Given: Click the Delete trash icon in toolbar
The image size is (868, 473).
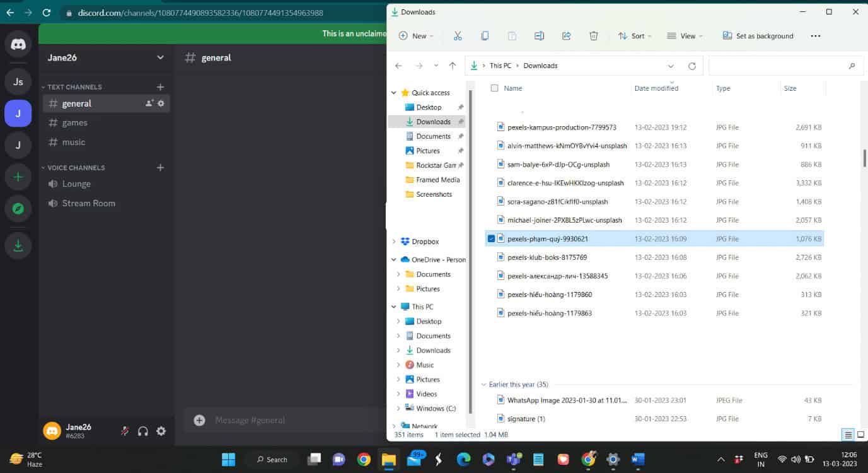Looking at the screenshot, I should [593, 36].
